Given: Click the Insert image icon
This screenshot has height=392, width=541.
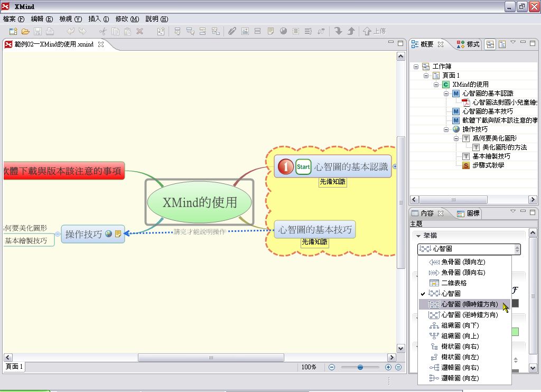Looking at the screenshot, I should click(245, 31).
